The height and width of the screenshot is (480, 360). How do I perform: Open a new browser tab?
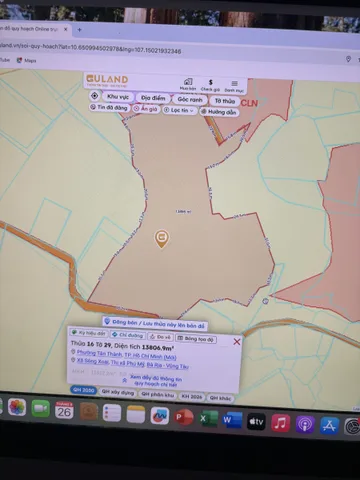tap(79, 30)
